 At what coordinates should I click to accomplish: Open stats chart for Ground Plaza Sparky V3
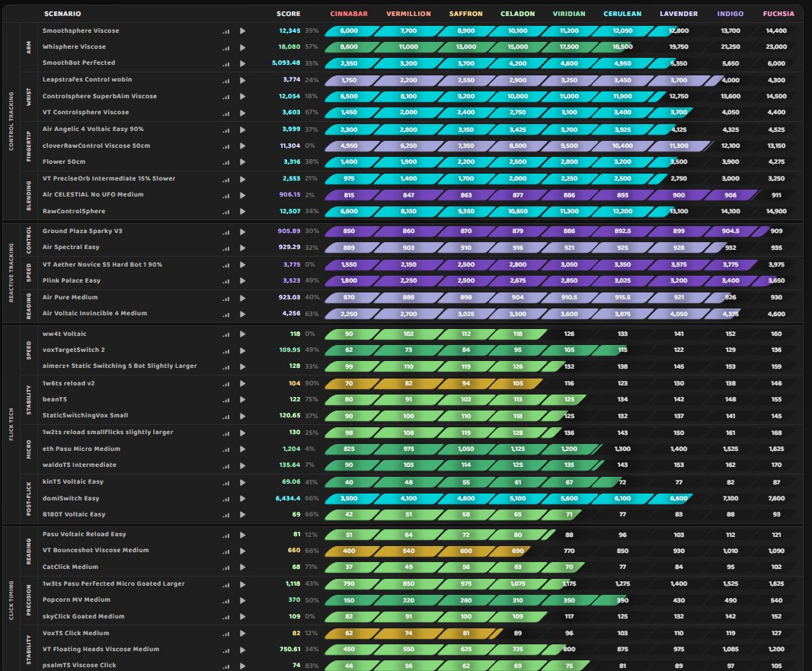[x=225, y=232]
